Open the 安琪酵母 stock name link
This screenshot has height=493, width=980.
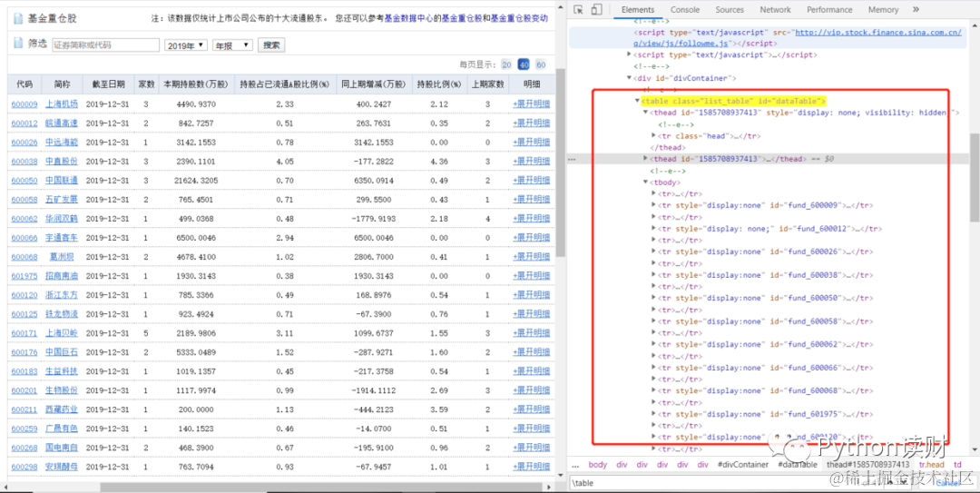click(x=62, y=467)
